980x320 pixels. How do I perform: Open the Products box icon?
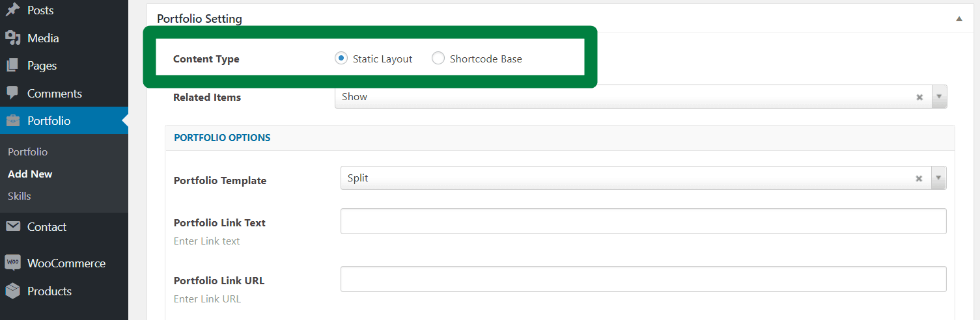12,291
